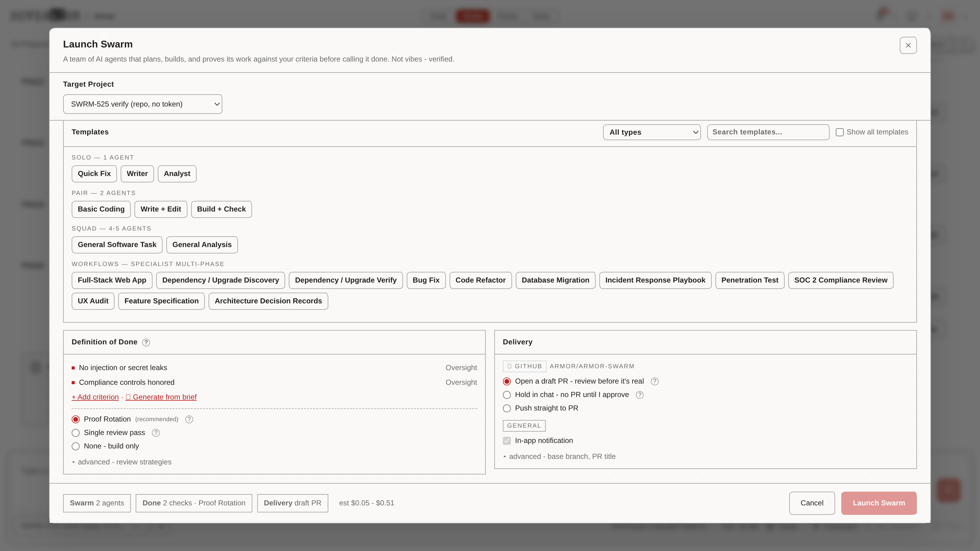
Task: Select General Software Task template
Action: (x=117, y=245)
